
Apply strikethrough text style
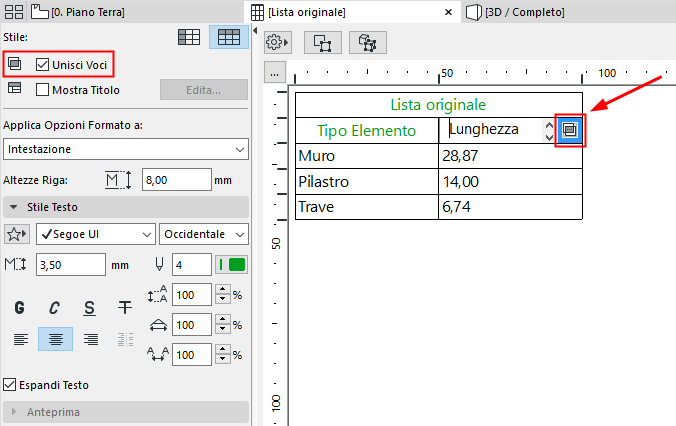(x=125, y=308)
